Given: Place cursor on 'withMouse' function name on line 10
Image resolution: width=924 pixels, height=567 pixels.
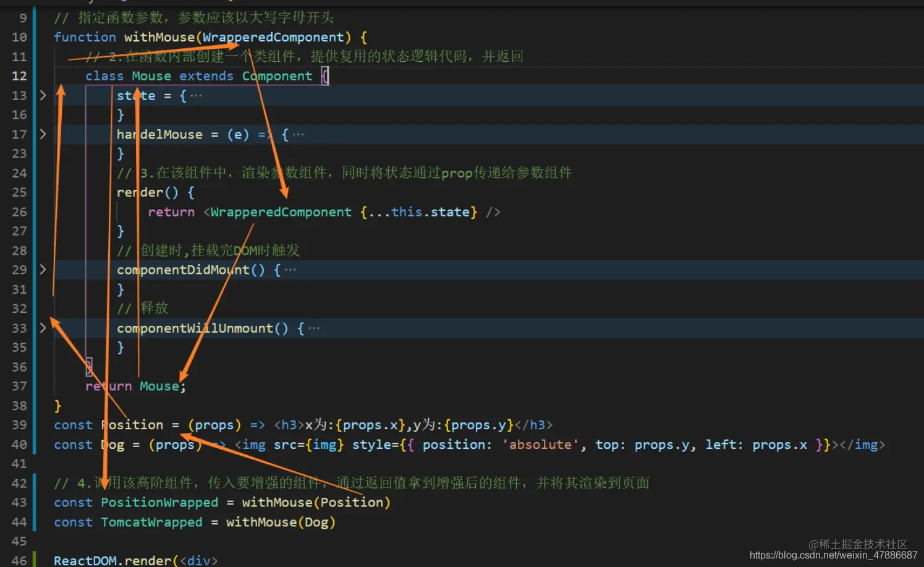Looking at the screenshot, I should pyautogui.click(x=159, y=37).
